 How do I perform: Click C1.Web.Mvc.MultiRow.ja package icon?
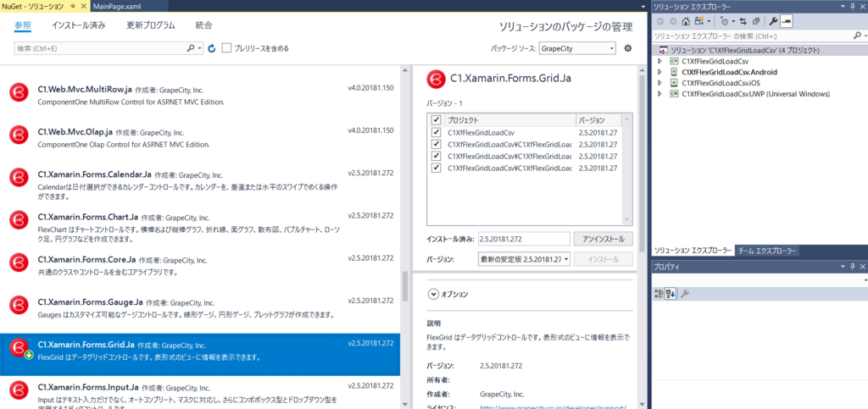point(19,91)
